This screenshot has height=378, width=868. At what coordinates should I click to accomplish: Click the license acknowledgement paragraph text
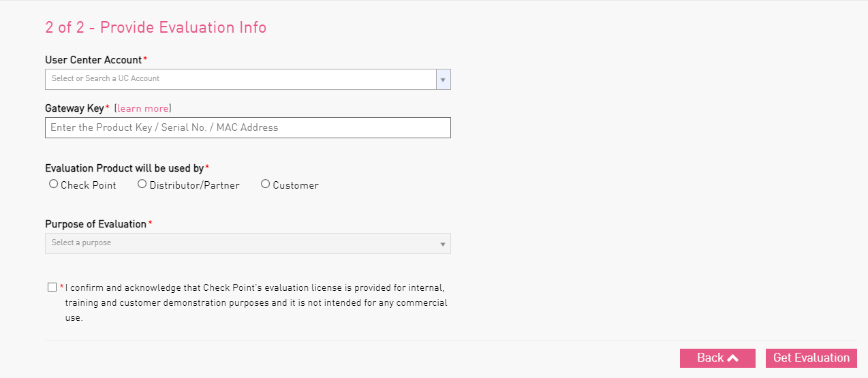[x=256, y=302]
